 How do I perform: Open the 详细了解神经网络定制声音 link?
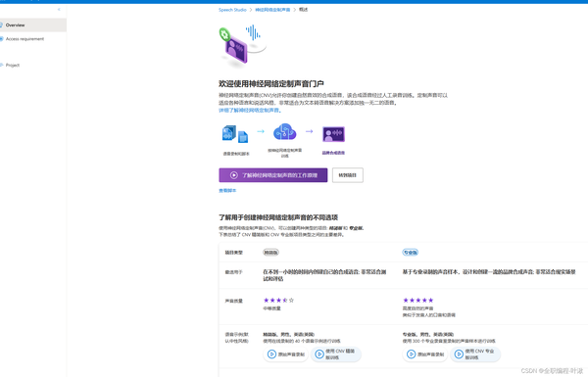click(250, 111)
